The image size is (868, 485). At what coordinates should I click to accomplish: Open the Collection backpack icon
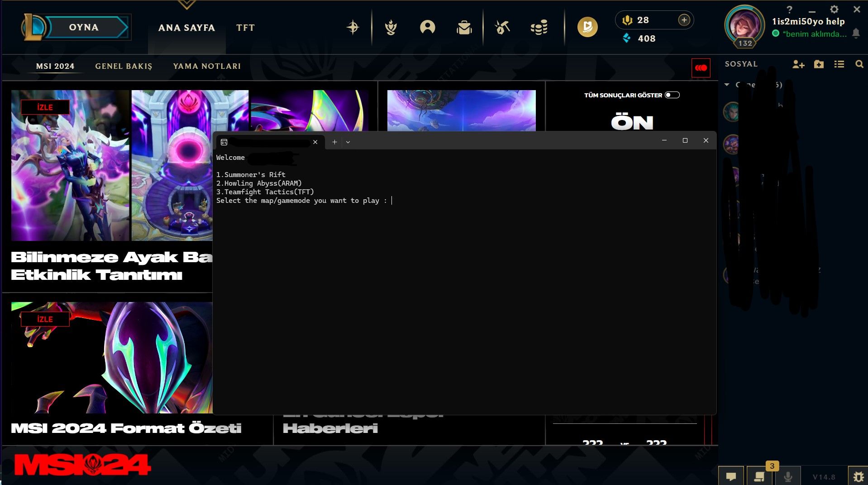tap(464, 28)
